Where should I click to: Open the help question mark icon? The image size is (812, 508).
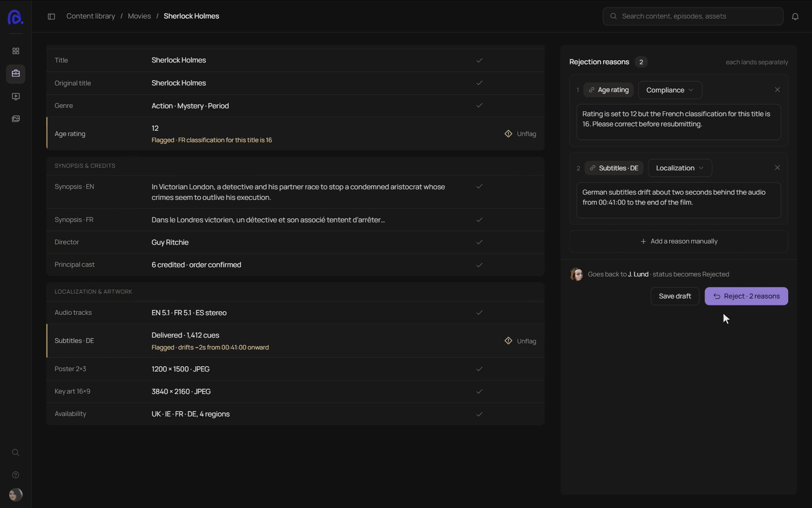pos(15,475)
